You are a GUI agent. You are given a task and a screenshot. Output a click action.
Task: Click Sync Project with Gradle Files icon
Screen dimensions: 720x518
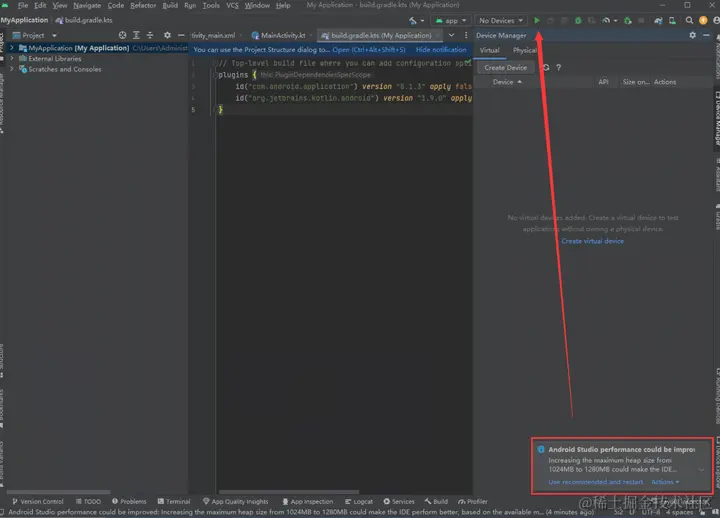[658, 21]
